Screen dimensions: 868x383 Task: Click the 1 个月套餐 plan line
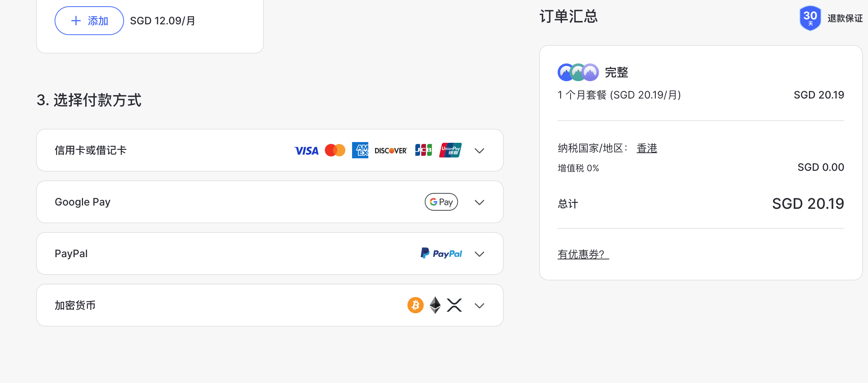click(619, 95)
